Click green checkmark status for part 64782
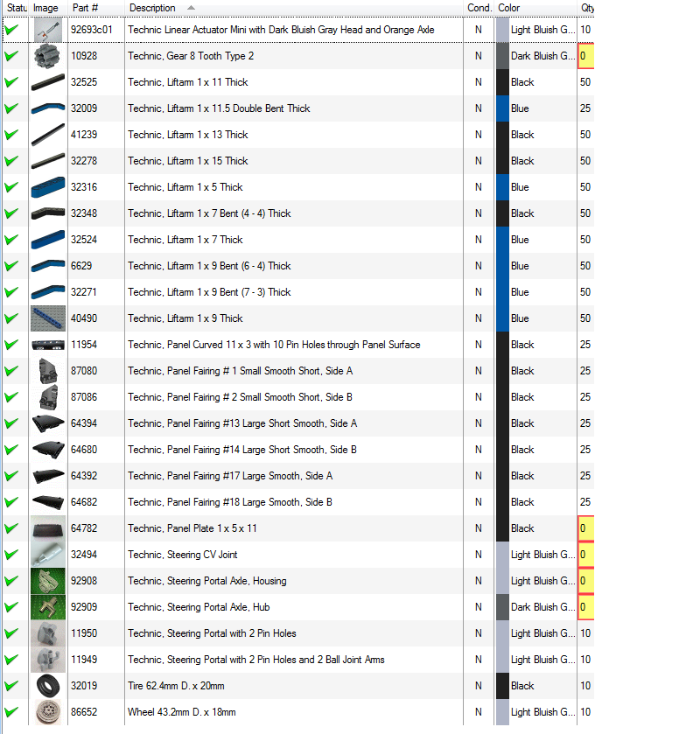The height and width of the screenshot is (734, 700). click(x=11, y=528)
